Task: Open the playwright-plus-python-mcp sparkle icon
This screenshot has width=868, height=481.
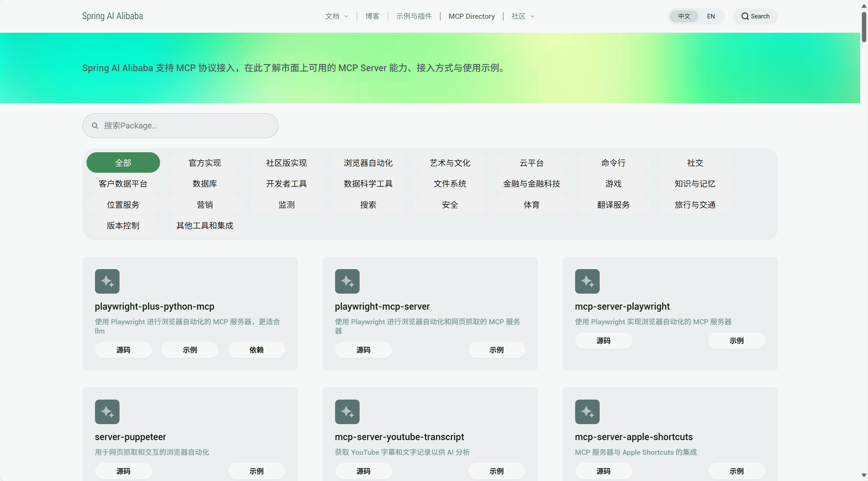Action: [x=107, y=281]
